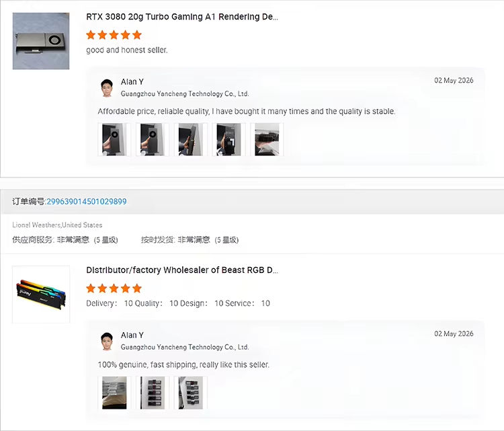View fifth GPU review photo
Viewport: 504px width, 431px height.
tap(267, 140)
